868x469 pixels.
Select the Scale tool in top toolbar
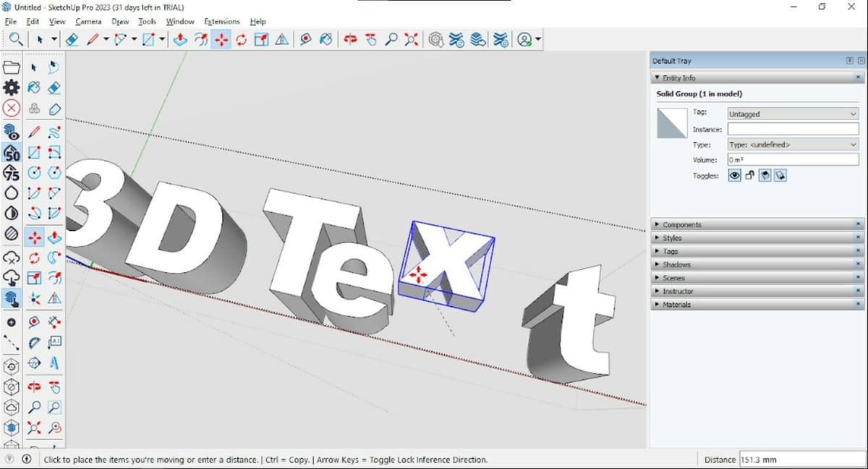click(261, 40)
